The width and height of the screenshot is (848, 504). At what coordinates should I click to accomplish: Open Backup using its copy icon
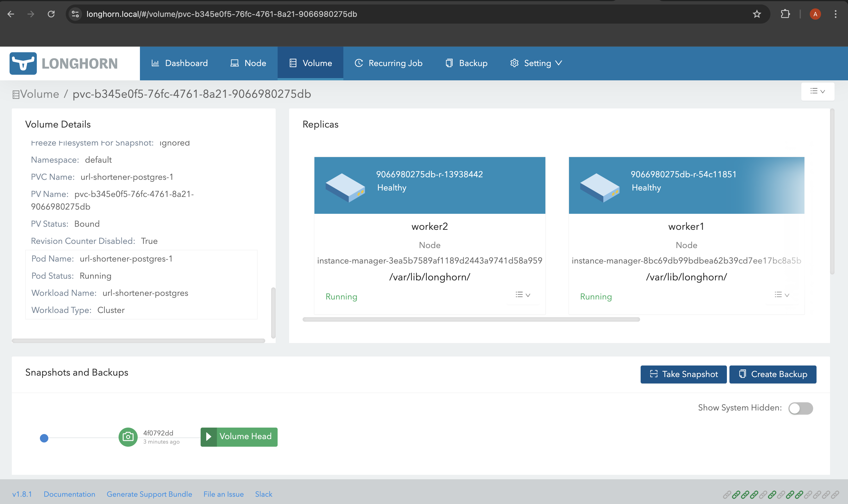449,63
